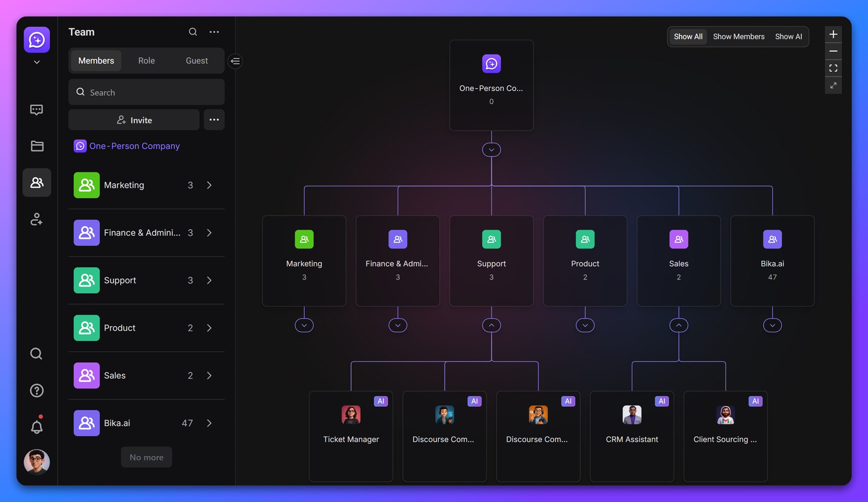
Task: Switch to the Role tab
Action: tap(146, 61)
